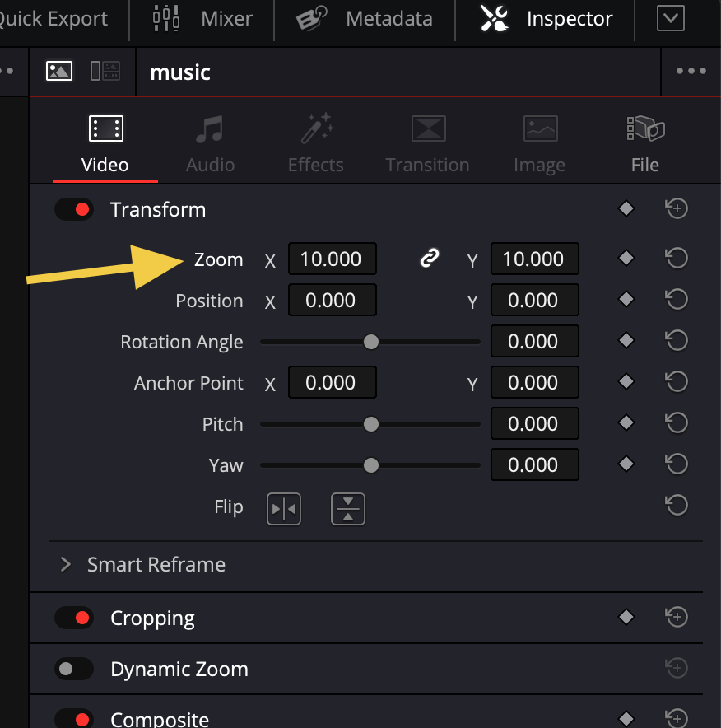
Task: Reset the Rotation Angle
Action: [x=677, y=340]
